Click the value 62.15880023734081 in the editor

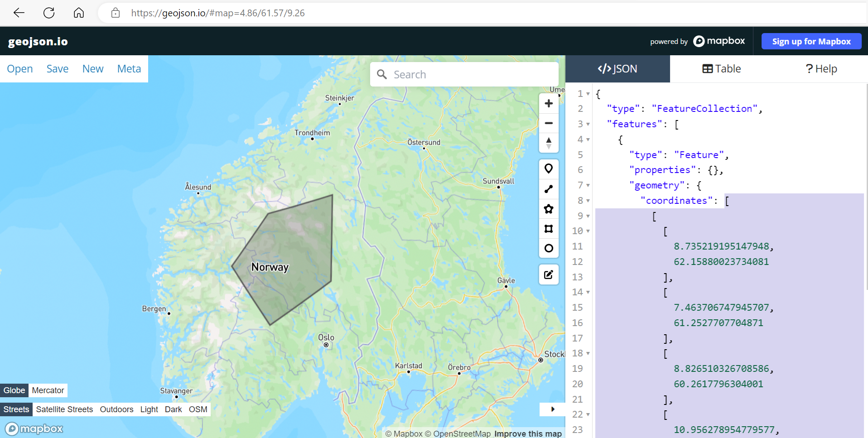(x=721, y=262)
